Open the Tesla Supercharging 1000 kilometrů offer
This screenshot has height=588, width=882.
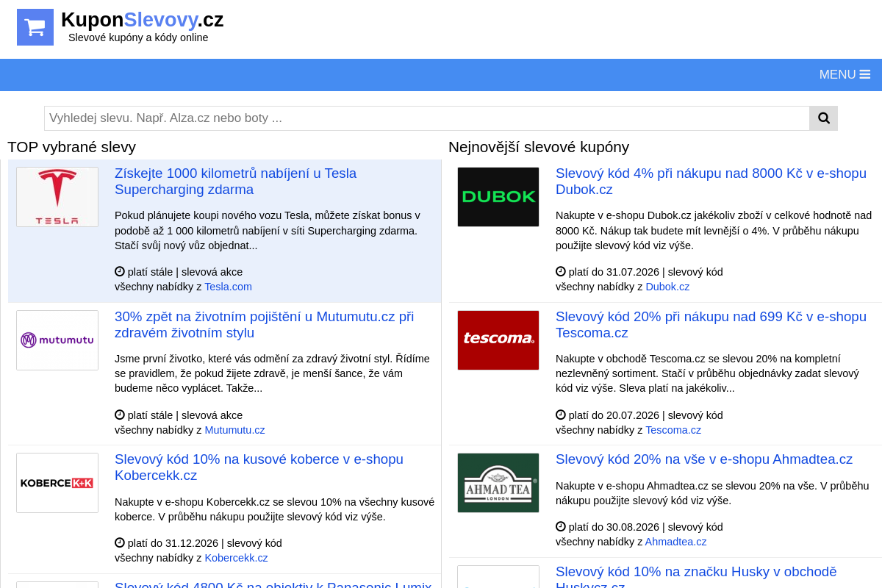[x=236, y=182]
